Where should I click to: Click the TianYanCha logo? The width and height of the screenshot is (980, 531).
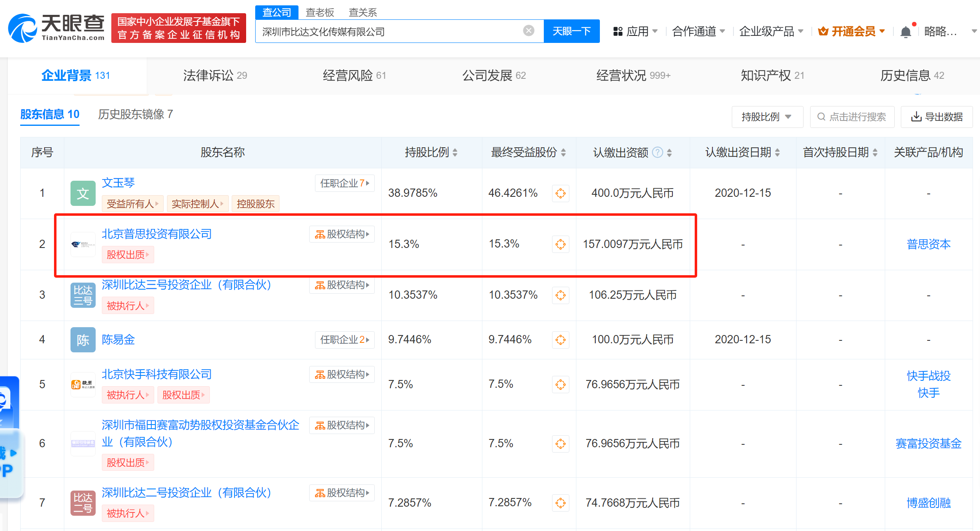[x=56, y=28]
